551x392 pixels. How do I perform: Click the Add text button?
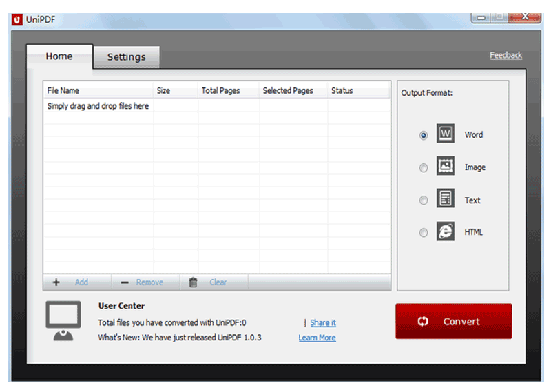coord(81,282)
